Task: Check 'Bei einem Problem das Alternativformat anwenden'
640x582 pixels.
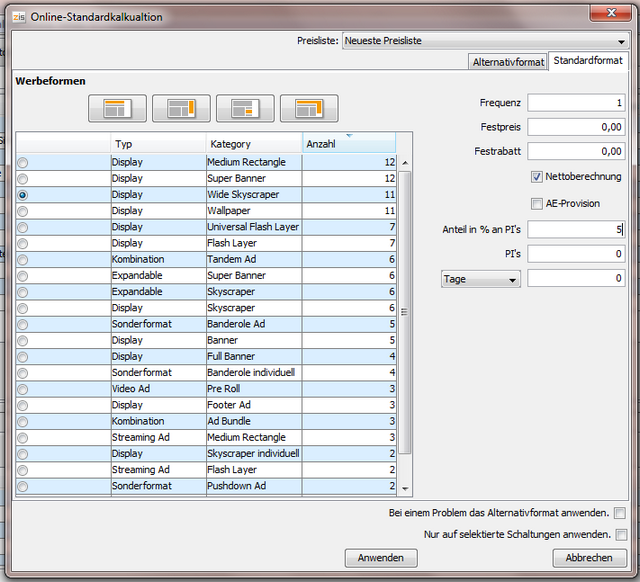Action: click(621, 513)
